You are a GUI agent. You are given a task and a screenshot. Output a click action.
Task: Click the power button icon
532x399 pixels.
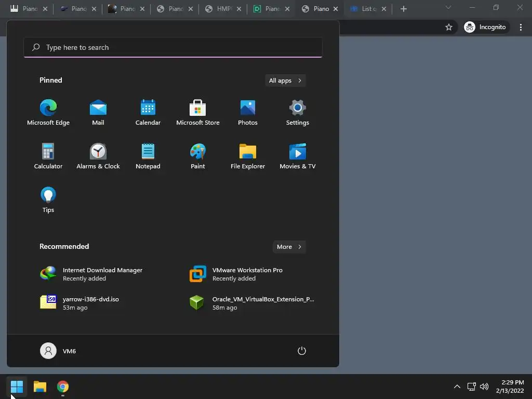(302, 351)
